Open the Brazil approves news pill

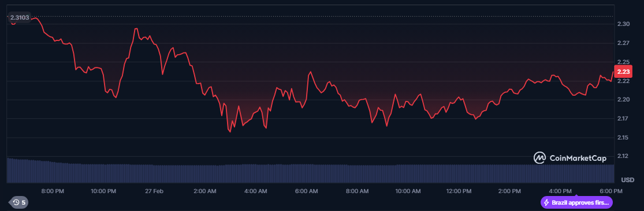576,202
